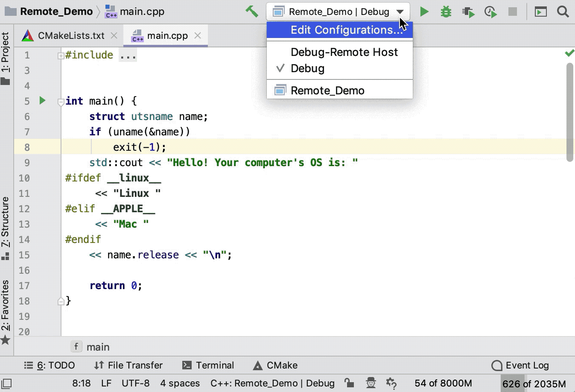This screenshot has width=575, height=392.
Task: Toggle inspection highlighting via Hector icon
Action: (371, 383)
